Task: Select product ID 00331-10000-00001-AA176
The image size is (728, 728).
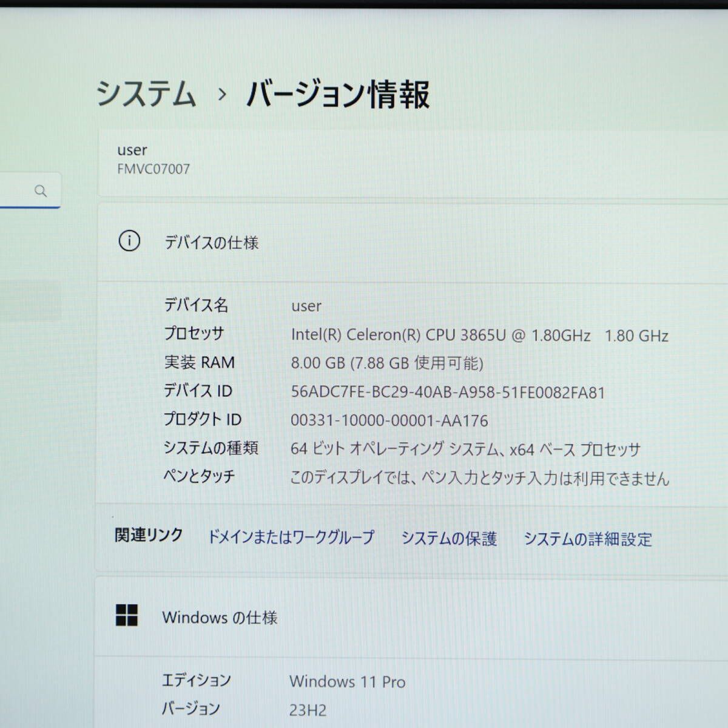Action: point(389,420)
